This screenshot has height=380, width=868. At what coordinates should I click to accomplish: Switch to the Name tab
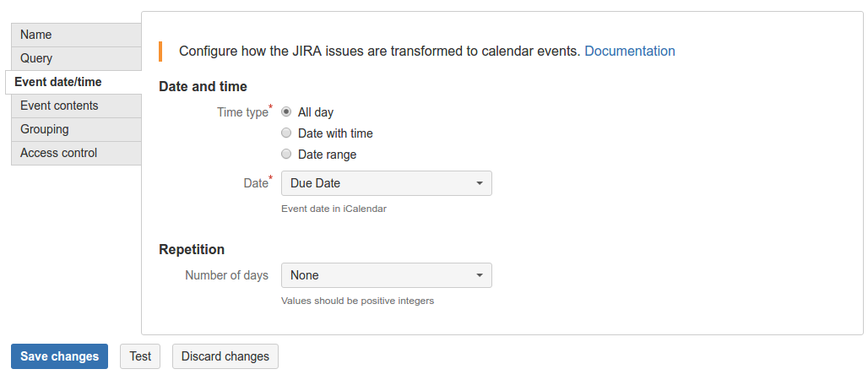click(x=76, y=35)
